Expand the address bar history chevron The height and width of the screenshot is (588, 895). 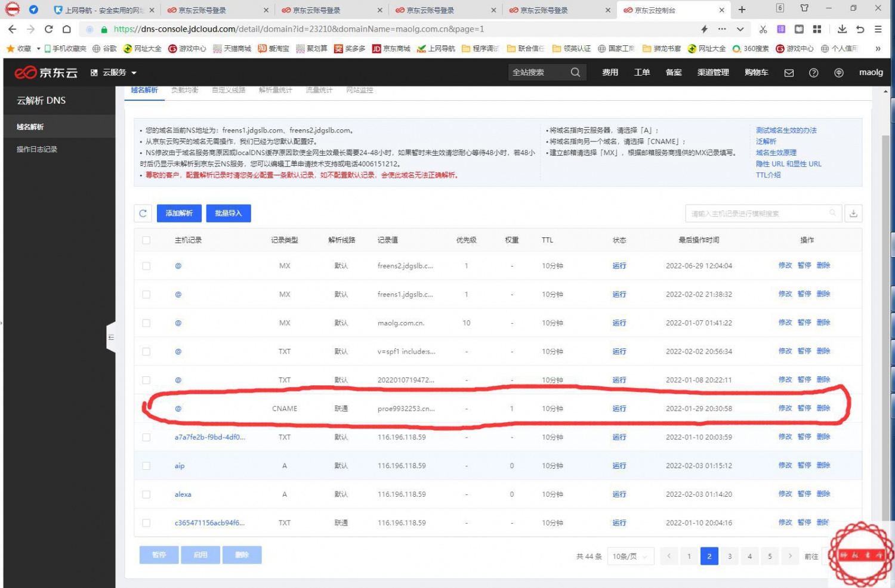pos(740,29)
